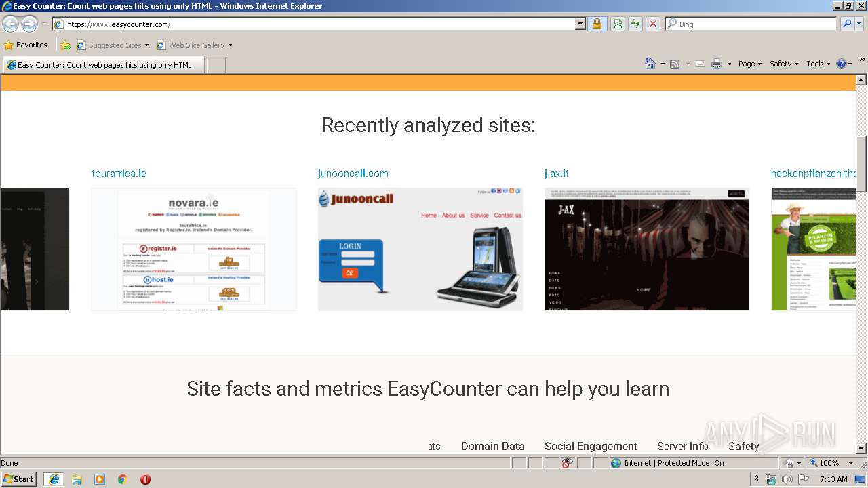Click the network tray icon
The image size is (868, 488).
tap(771, 479)
